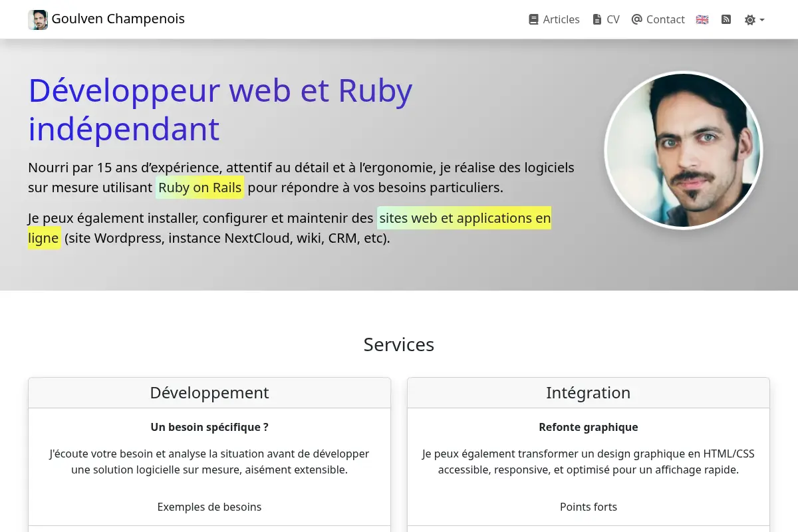The image size is (798, 532).
Task: Open the Goulven Champenois home link
Action: 106,19
